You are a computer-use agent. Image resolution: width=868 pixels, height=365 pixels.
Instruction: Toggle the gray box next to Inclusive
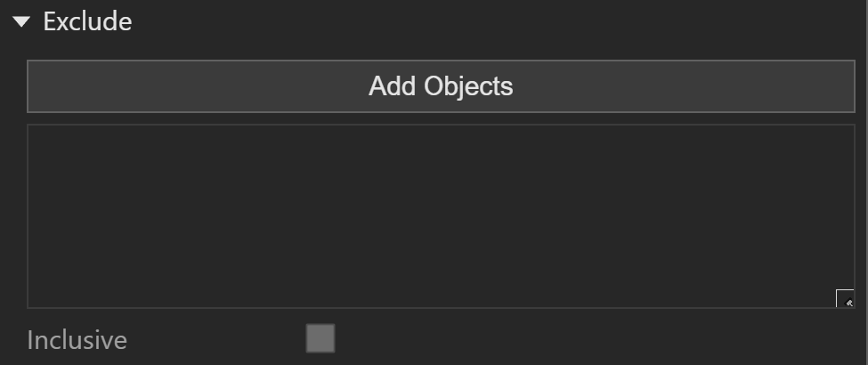pos(320,338)
